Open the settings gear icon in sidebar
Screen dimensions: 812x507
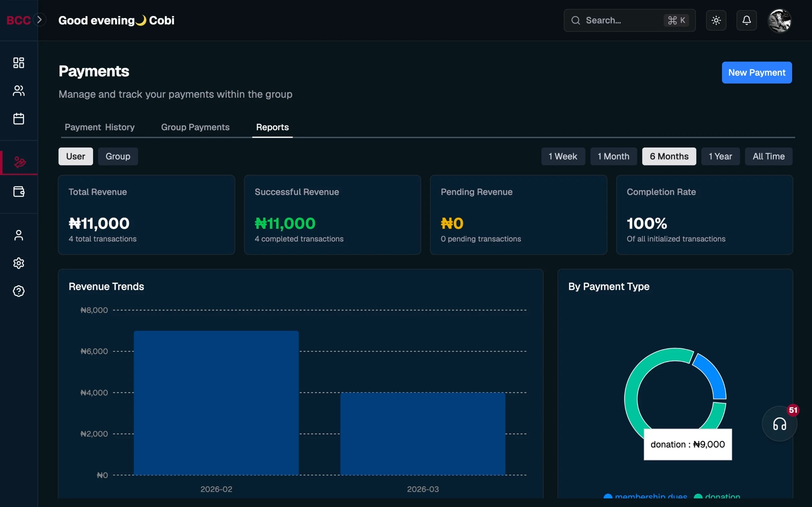click(19, 263)
